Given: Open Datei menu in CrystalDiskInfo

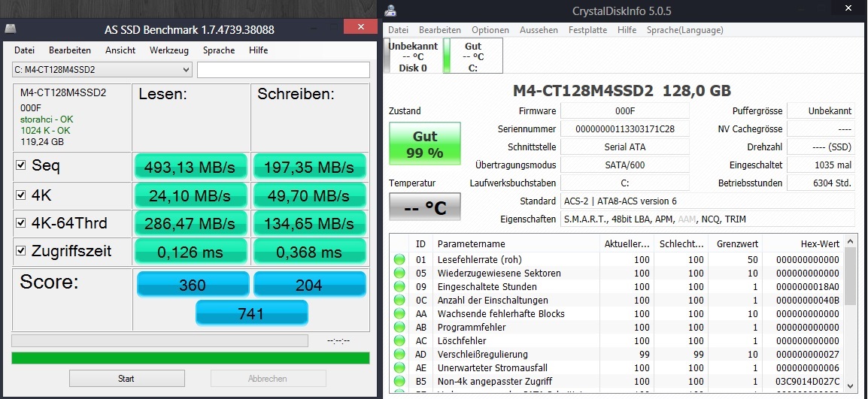Looking at the screenshot, I should [x=398, y=30].
